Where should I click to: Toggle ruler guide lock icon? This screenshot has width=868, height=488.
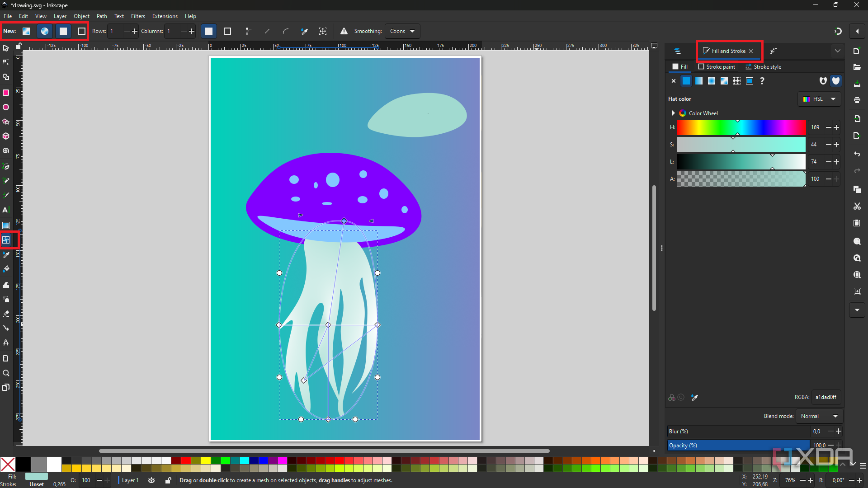point(19,46)
